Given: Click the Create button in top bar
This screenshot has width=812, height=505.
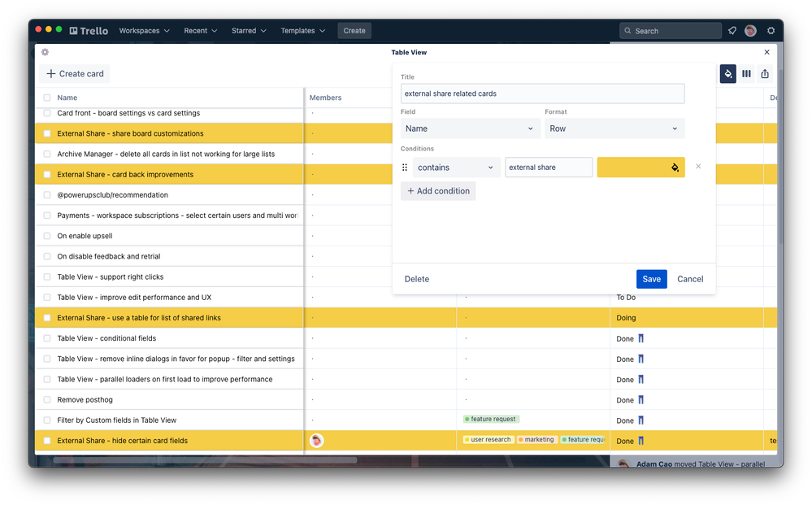Looking at the screenshot, I should [x=354, y=31].
